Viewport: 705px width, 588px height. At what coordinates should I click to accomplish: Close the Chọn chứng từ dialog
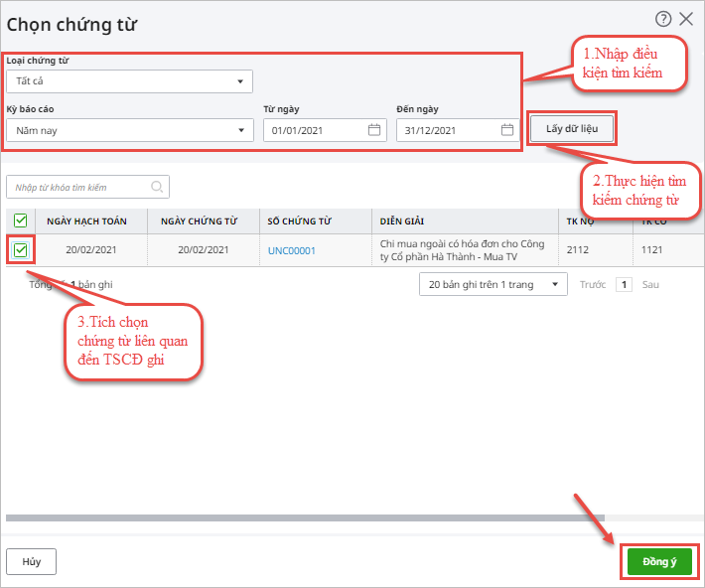tap(686, 19)
